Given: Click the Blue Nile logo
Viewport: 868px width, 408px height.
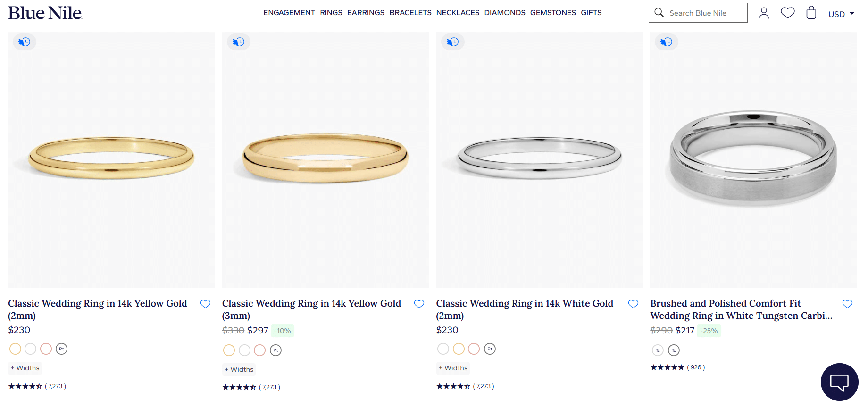Looking at the screenshot, I should (x=45, y=13).
